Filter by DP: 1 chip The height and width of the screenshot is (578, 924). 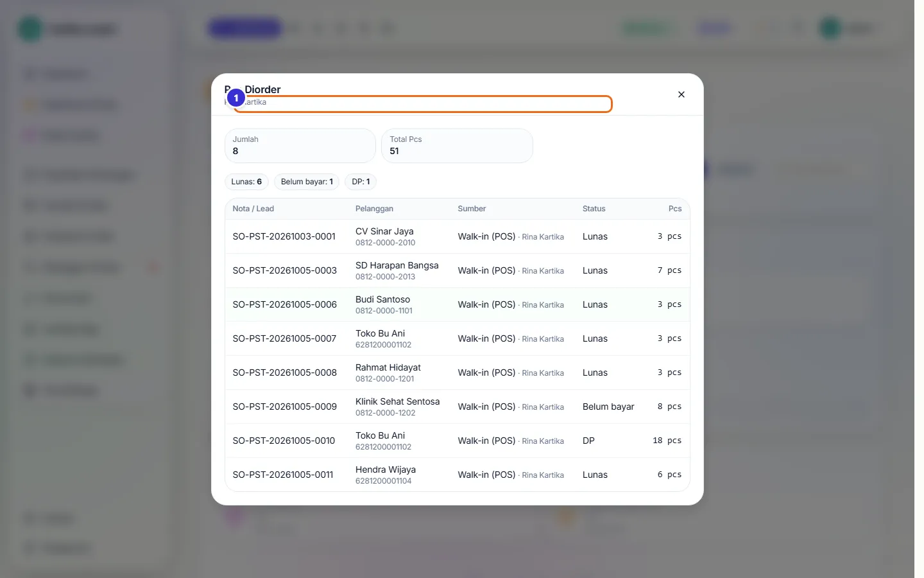(361, 182)
